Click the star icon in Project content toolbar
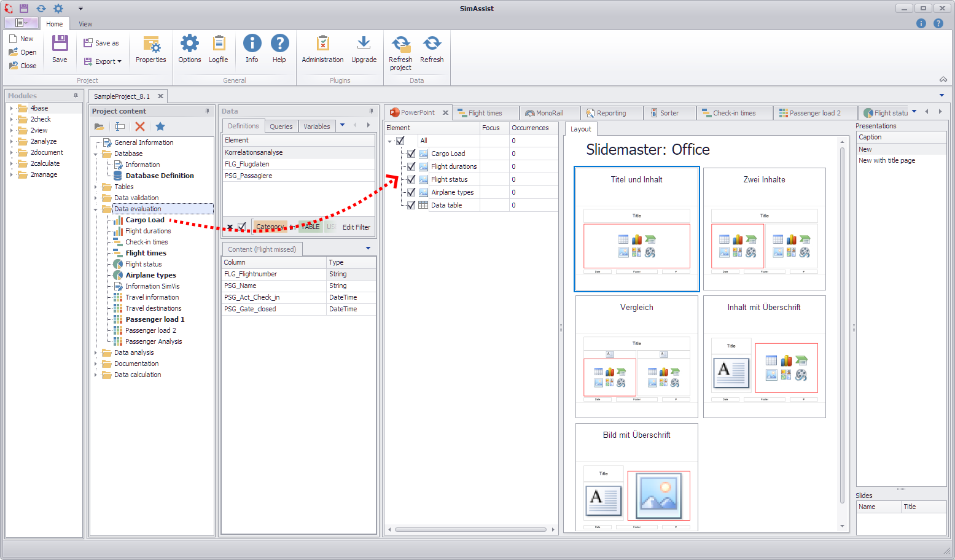The height and width of the screenshot is (560, 955). pyautogui.click(x=160, y=126)
